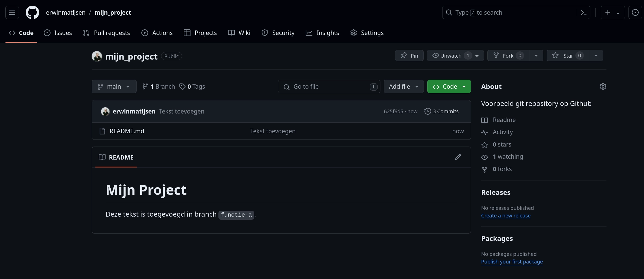Image resolution: width=644 pixels, height=279 pixels.
Task: Open commit hash 625f6d5
Action: tap(393, 112)
